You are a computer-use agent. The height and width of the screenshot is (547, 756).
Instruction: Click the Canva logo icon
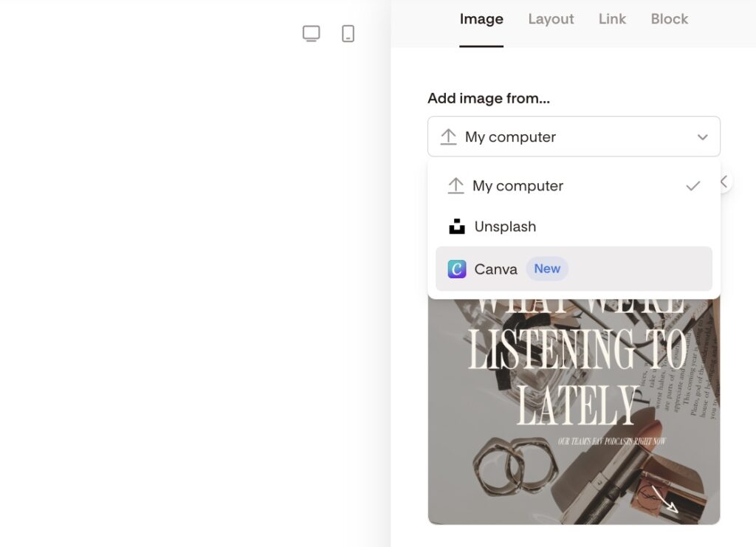pos(457,269)
